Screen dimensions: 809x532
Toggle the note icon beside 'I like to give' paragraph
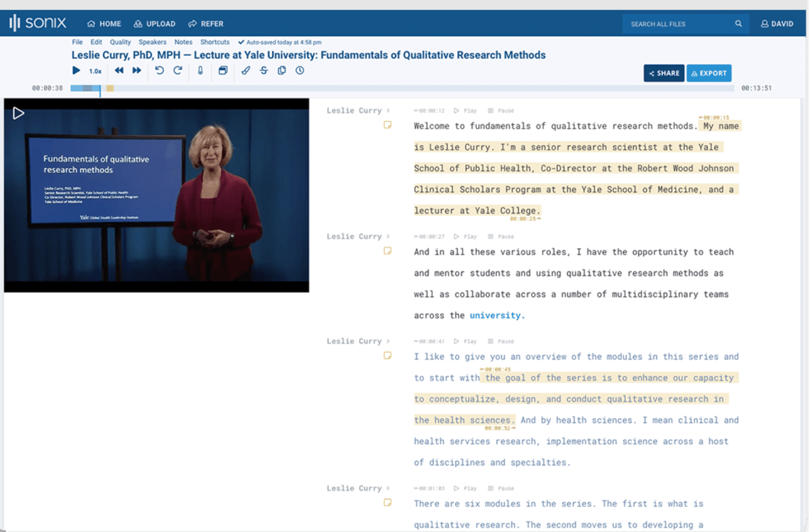[387, 356]
